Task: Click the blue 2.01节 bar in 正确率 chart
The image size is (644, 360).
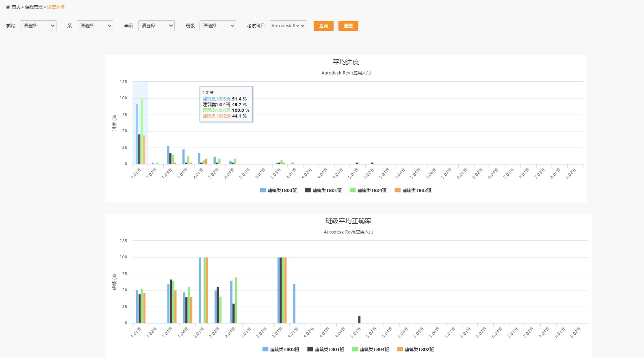Action: 200,290
